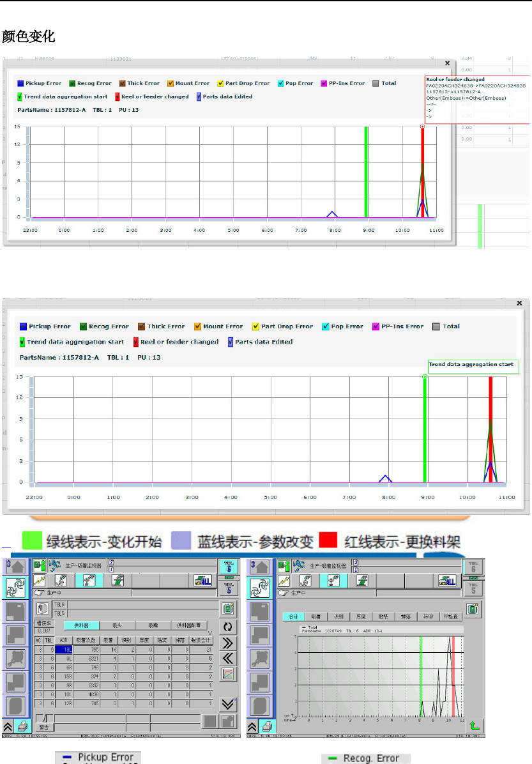Viewport: 532px width, 764px height.
Task: Toggle Total checkbox in the top trend dialog
Action: pyautogui.click(x=376, y=83)
